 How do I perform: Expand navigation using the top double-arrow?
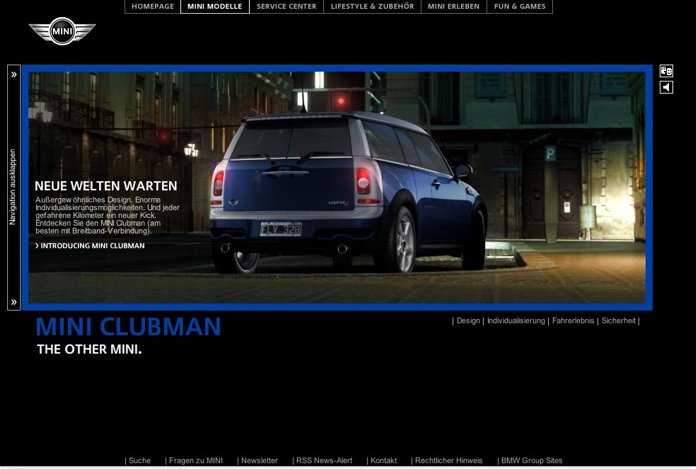point(14,74)
